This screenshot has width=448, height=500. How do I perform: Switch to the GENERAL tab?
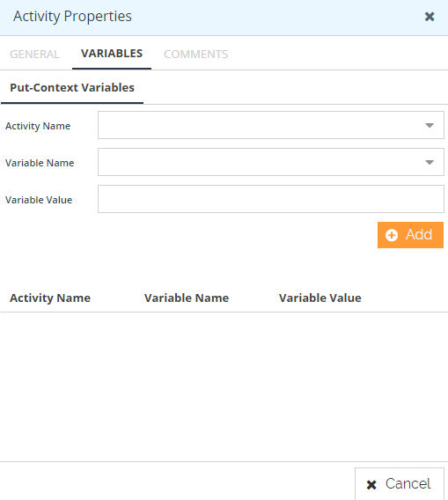pos(34,55)
